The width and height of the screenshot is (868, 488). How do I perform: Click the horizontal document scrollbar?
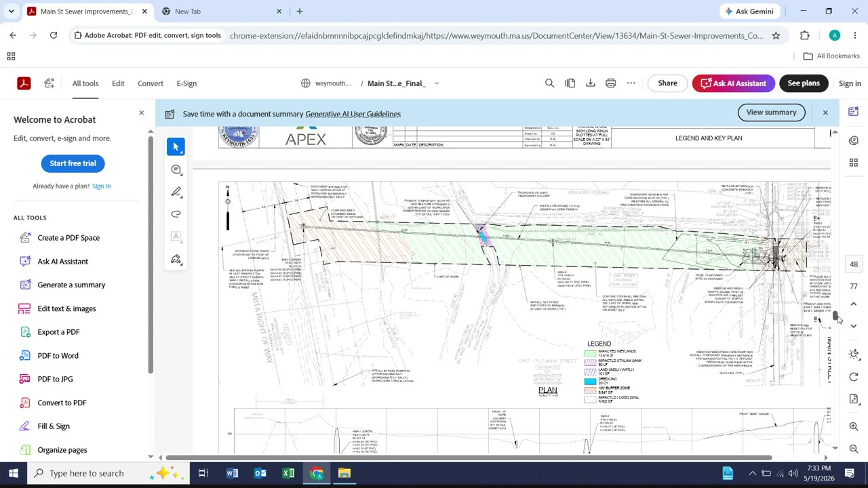469,457
